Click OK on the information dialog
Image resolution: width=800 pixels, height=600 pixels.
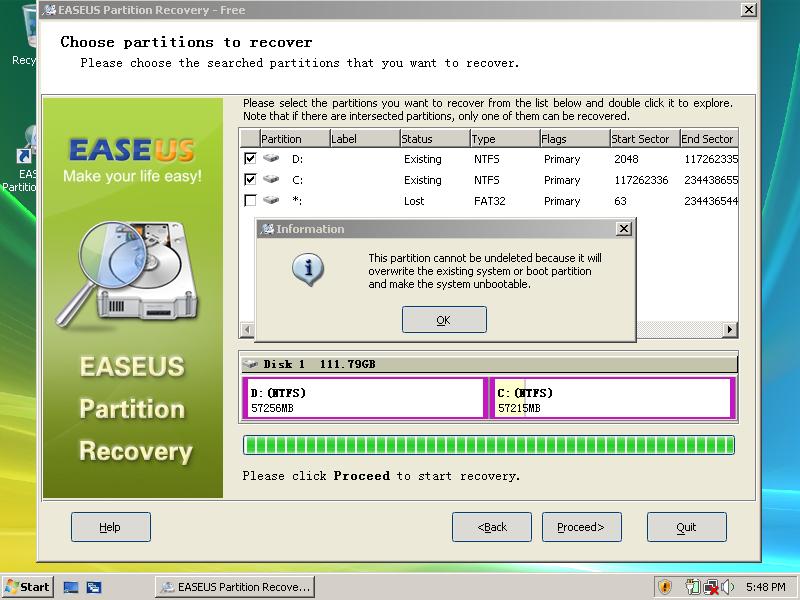tap(443, 319)
